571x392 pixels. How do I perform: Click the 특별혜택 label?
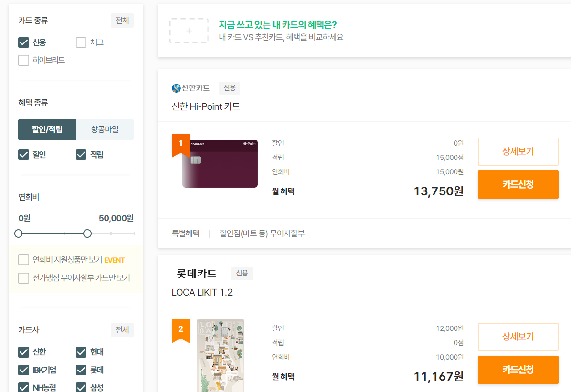pyautogui.click(x=186, y=233)
